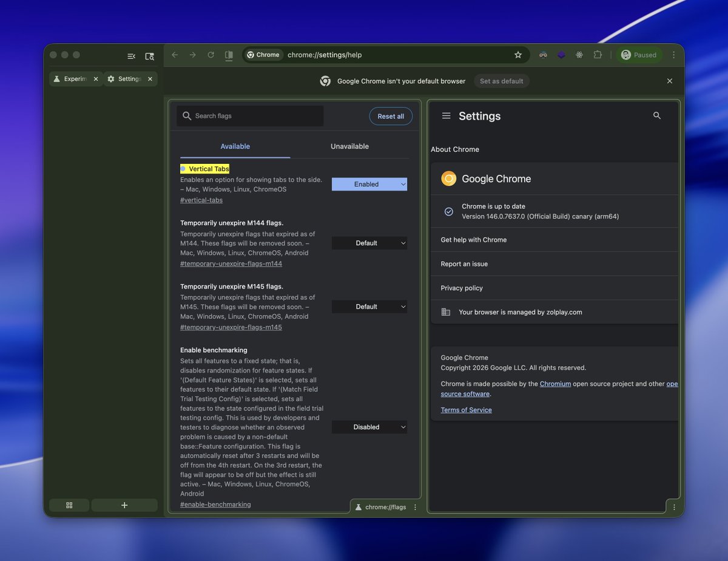Dismiss the default browser banner
This screenshot has width=728, height=561.
(x=670, y=81)
